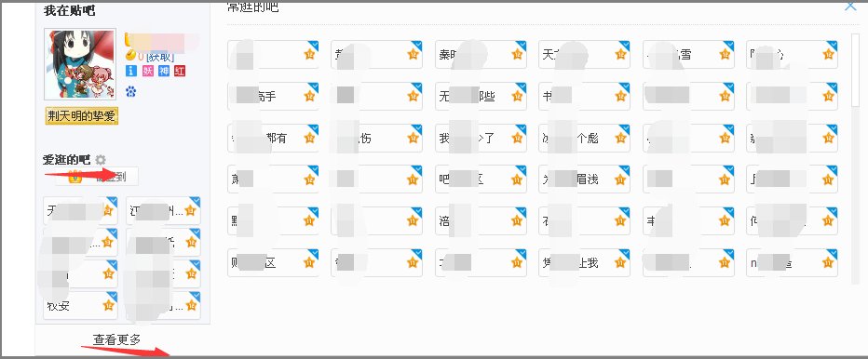This screenshot has width=868, height=359.
Task: Open the bar tile 我…了
Action: 481,138
